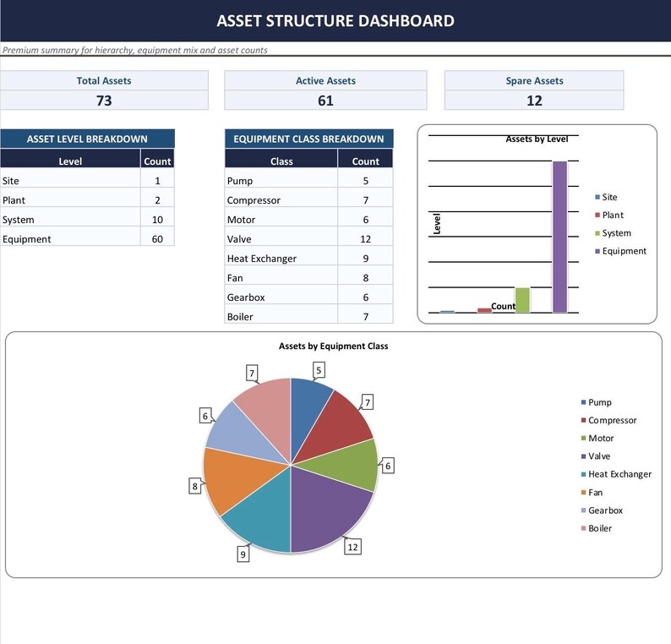Click the System legend entry in bar chart
Viewport: 671px width, 644px height.
tap(613, 232)
